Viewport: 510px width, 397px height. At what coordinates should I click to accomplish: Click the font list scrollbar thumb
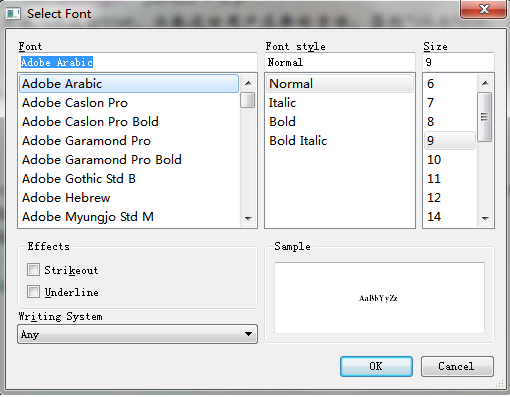pyautogui.click(x=248, y=100)
